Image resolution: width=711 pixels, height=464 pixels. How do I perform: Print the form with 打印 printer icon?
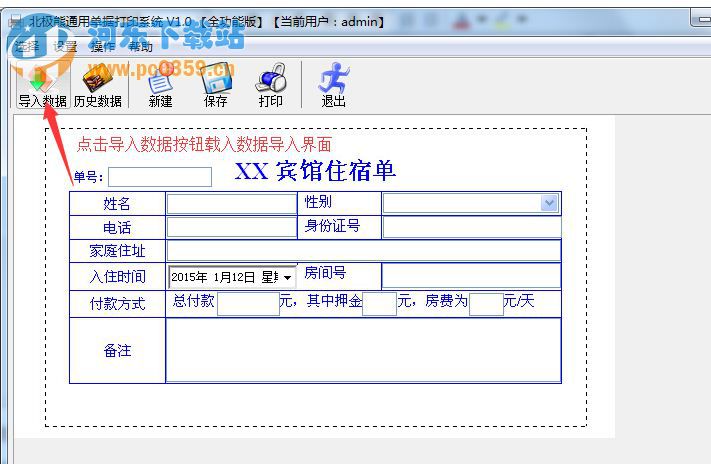[x=271, y=85]
